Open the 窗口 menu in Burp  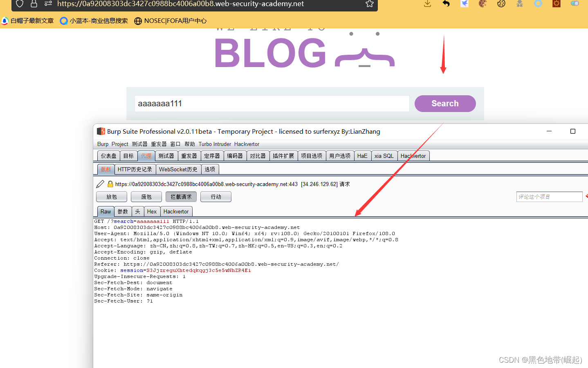(x=175, y=144)
